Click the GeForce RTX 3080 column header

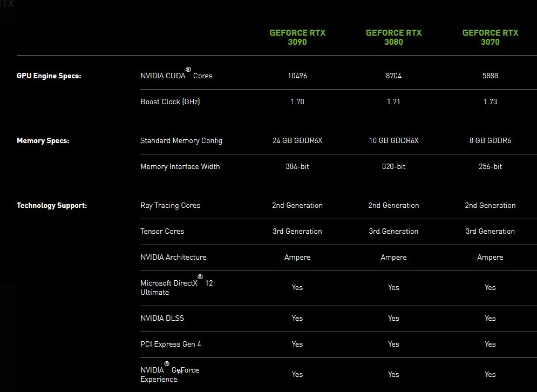pyautogui.click(x=393, y=37)
